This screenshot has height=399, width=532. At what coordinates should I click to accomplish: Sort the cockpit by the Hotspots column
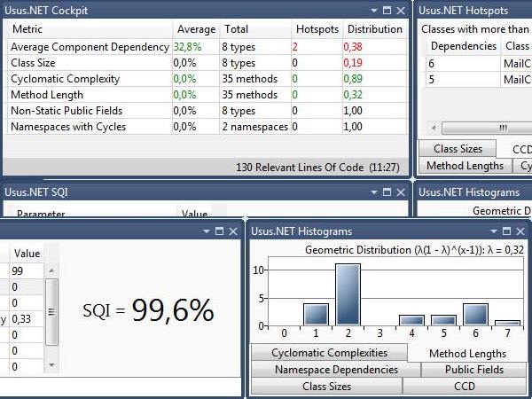click(x=317, y=29)
